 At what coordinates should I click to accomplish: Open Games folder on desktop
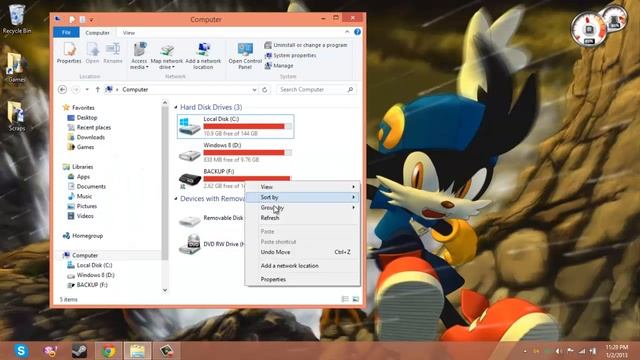[x=16, y=67]
